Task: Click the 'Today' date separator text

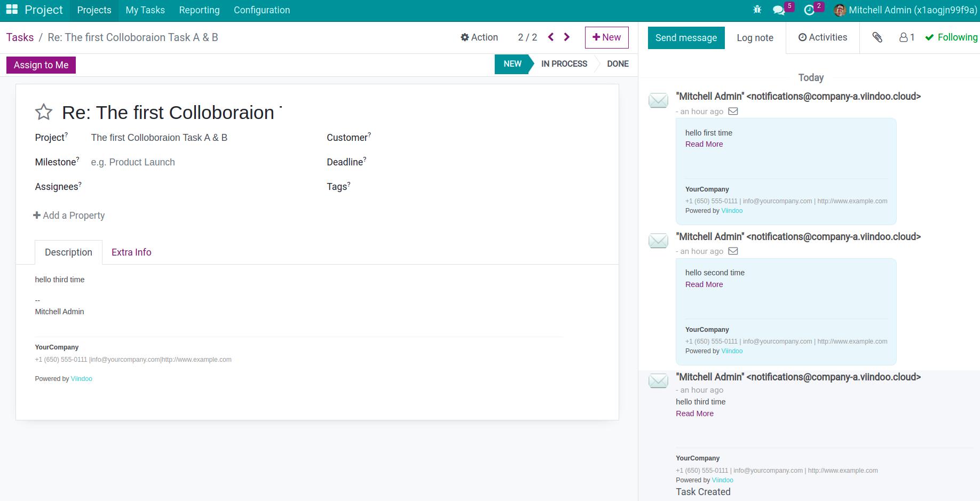Action: (811, 78)
